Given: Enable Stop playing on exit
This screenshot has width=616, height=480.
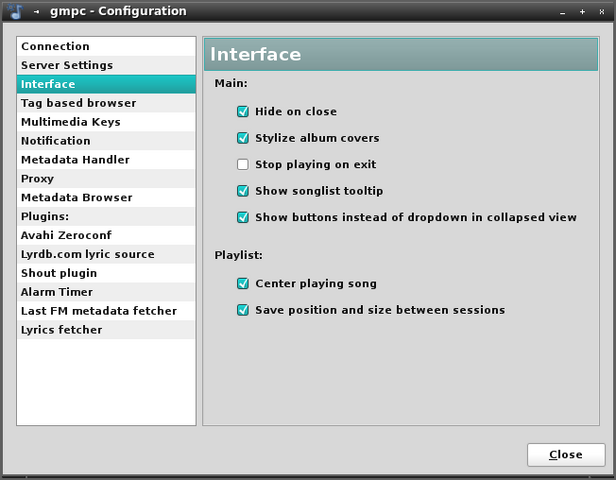Looking at the screenshot, I should 243,164.
